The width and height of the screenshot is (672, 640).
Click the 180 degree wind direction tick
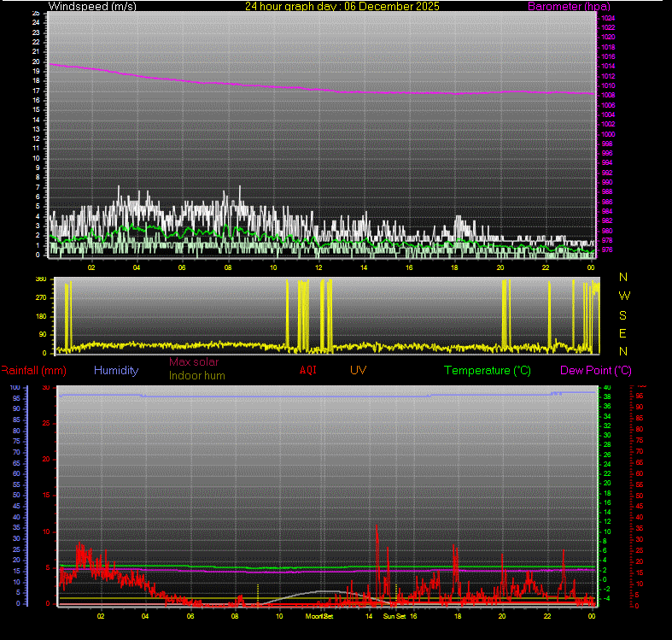(41, 316)
